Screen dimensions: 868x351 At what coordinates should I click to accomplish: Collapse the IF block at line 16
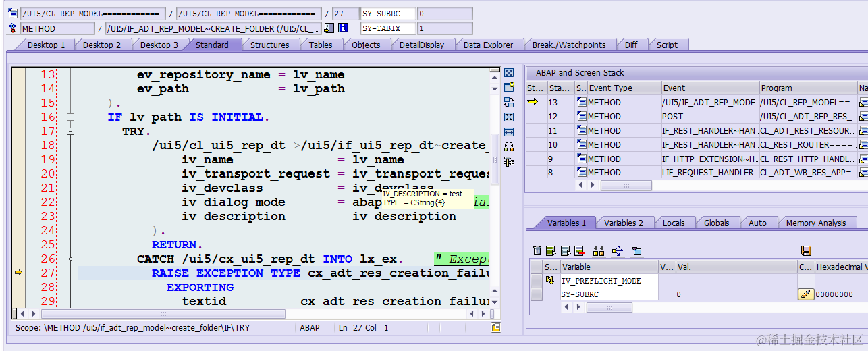coord(70,117)
